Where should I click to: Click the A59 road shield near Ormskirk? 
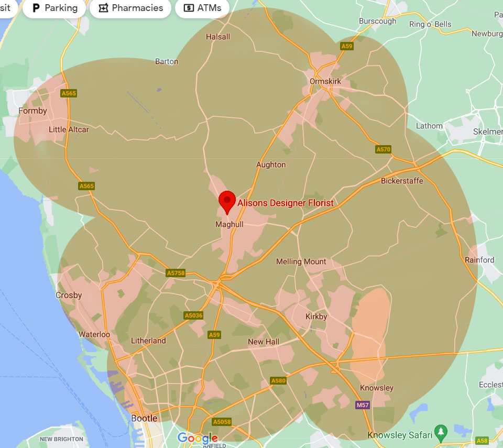(x=347, y=46)
